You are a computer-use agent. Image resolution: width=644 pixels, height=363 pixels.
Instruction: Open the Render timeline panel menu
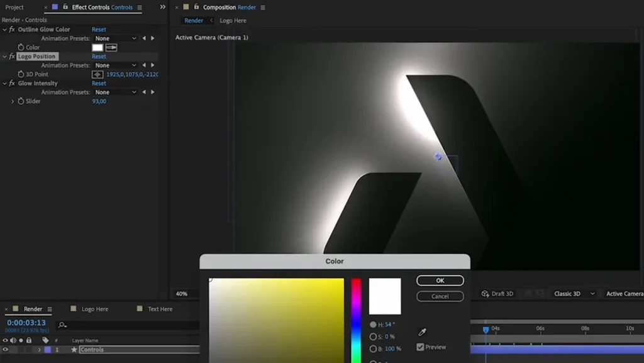click(50, 309)
